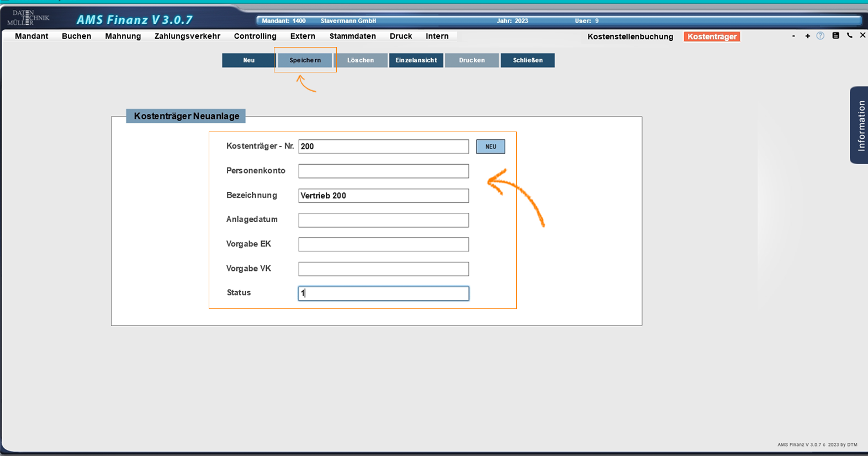Click the minus zoom icon
The height and width of the screenshot is (456, 868).
pos(793,36)
